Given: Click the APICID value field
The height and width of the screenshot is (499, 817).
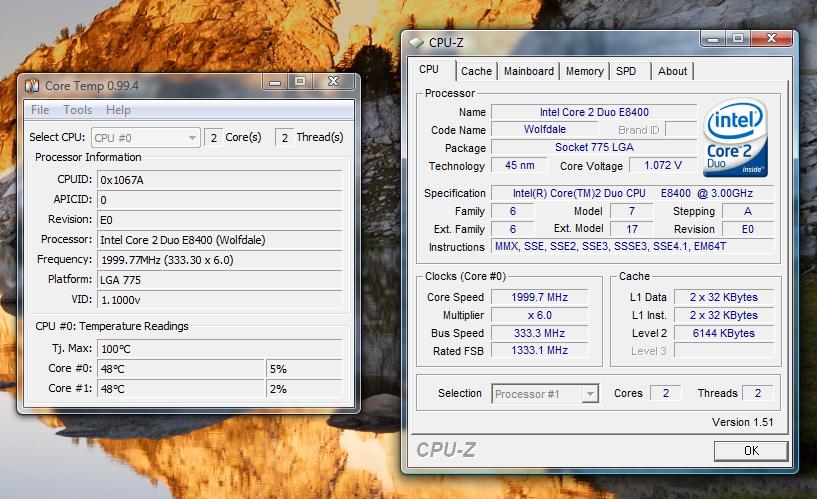Looking at the screenshot, I should (219, 199).
